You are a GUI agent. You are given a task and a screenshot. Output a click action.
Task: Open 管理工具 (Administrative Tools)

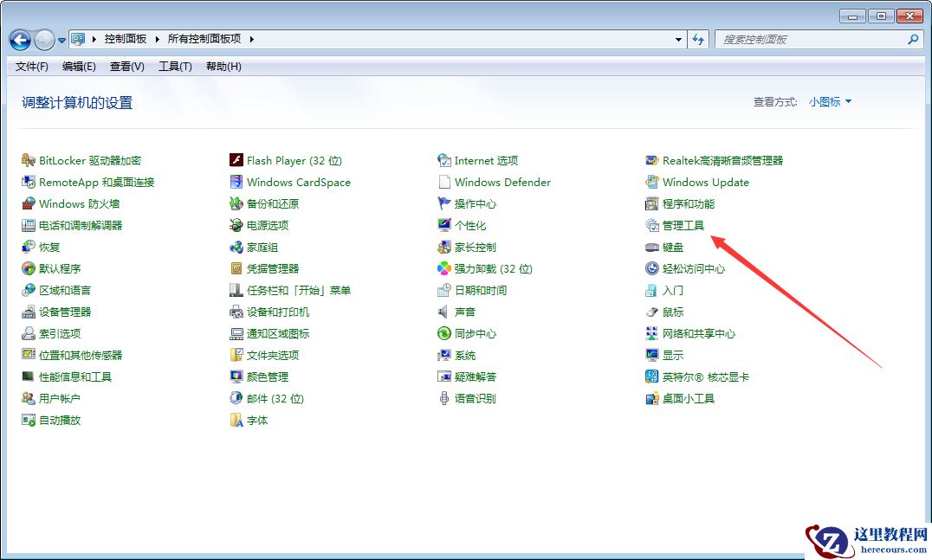click(684, 225)
